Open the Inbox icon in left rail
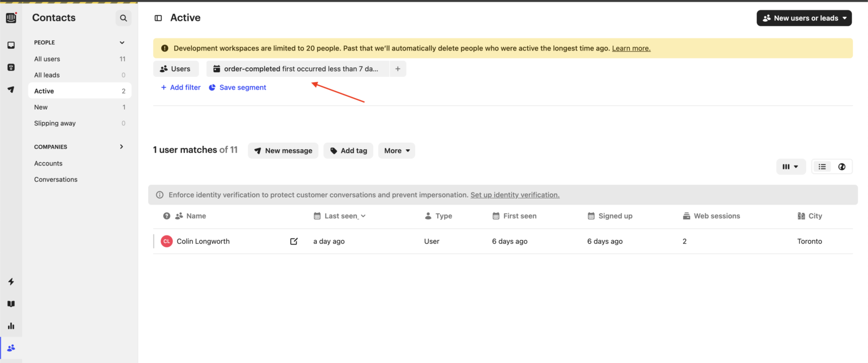This screenshot has width=868, height=363. (11, 45)
